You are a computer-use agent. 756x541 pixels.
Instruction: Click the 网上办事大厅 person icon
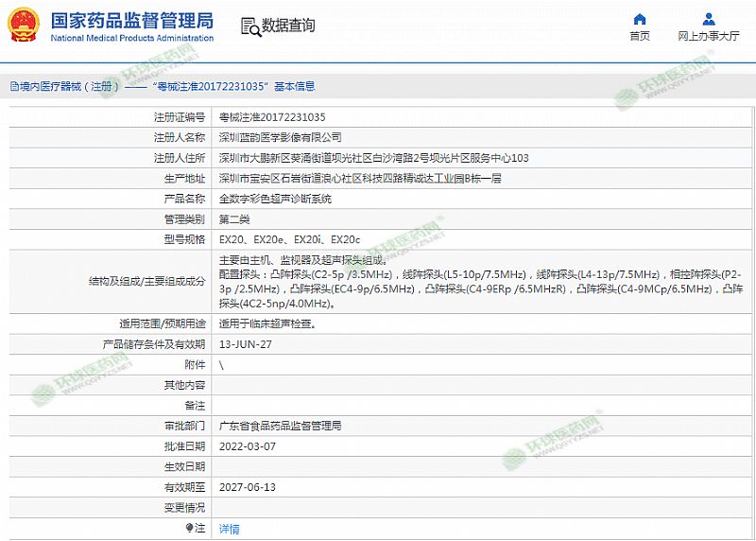click(708, 19)
